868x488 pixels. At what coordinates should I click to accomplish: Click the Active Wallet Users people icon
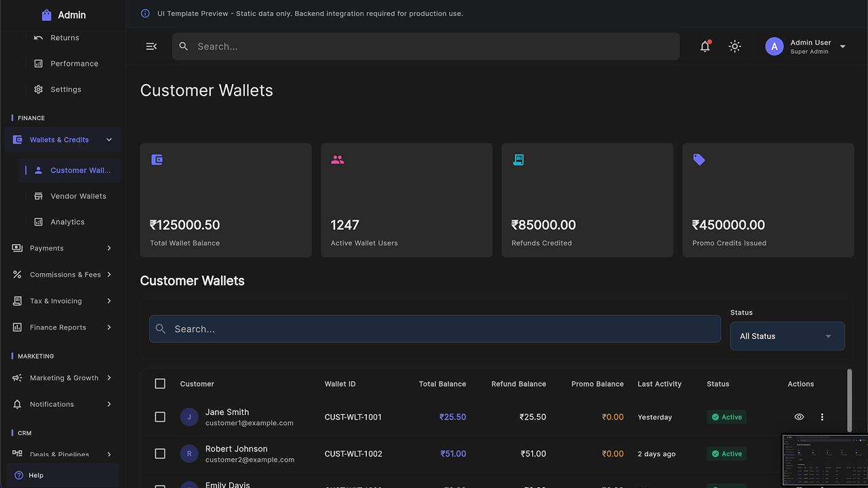pyautogui.click(x=338, y=160)
